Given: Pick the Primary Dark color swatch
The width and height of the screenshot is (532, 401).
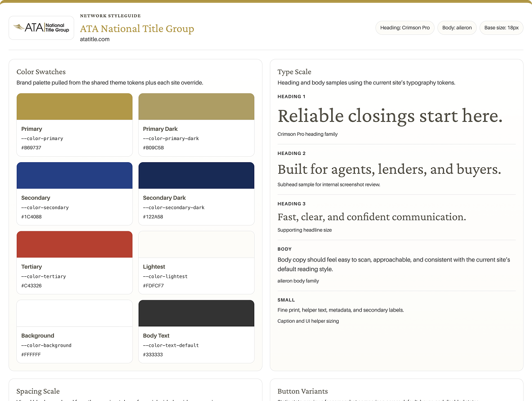Looking at the screenshot, I should coord(196,107).
